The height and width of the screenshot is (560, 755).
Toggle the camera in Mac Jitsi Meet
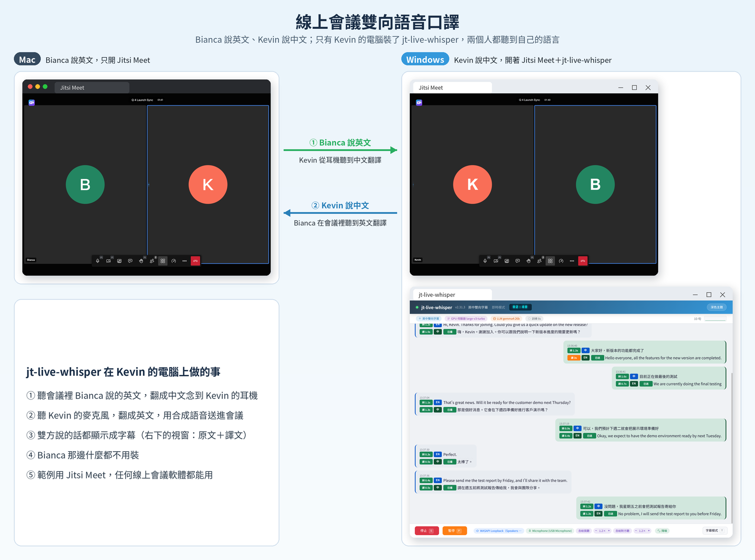[108, 261]
